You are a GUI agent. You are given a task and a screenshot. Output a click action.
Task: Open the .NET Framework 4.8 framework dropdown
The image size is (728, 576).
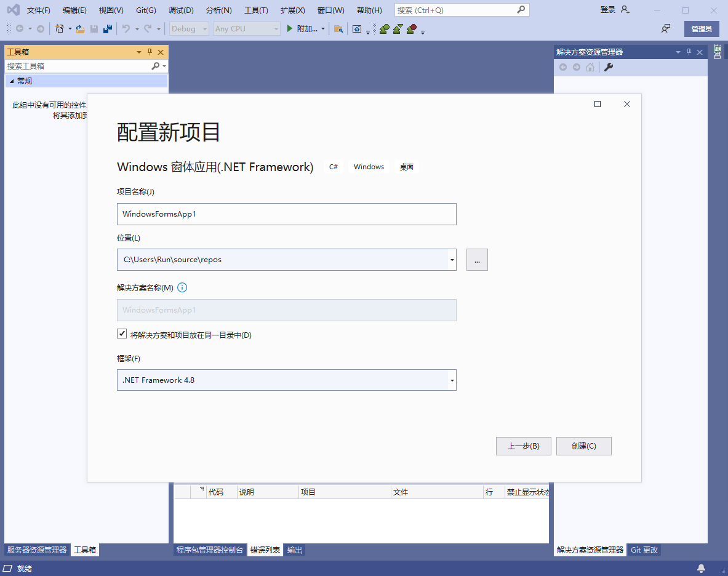tap(452, 380)
